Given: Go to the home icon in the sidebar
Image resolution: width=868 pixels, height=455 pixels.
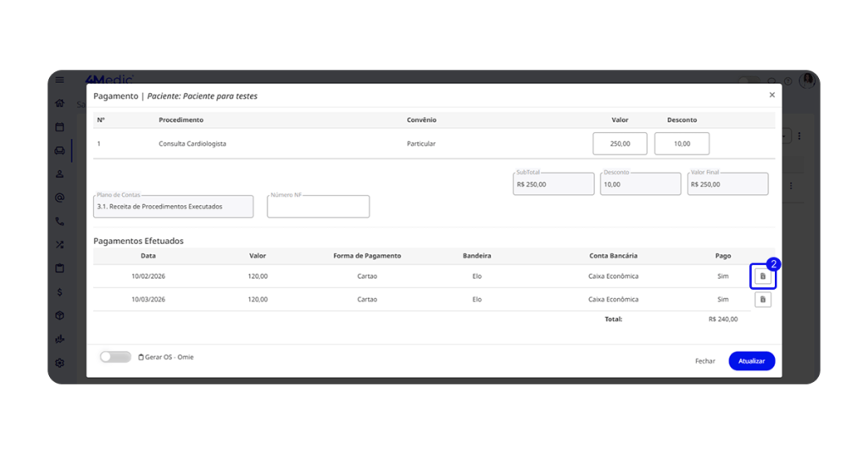Looking at the screenshot, I should pyautogui.click(x=59, y=103).
